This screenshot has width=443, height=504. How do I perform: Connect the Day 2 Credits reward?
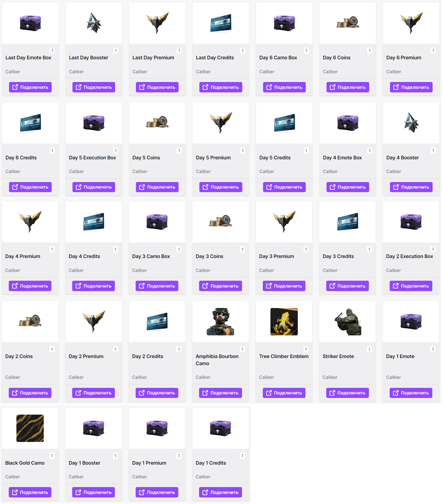point(157,393)
